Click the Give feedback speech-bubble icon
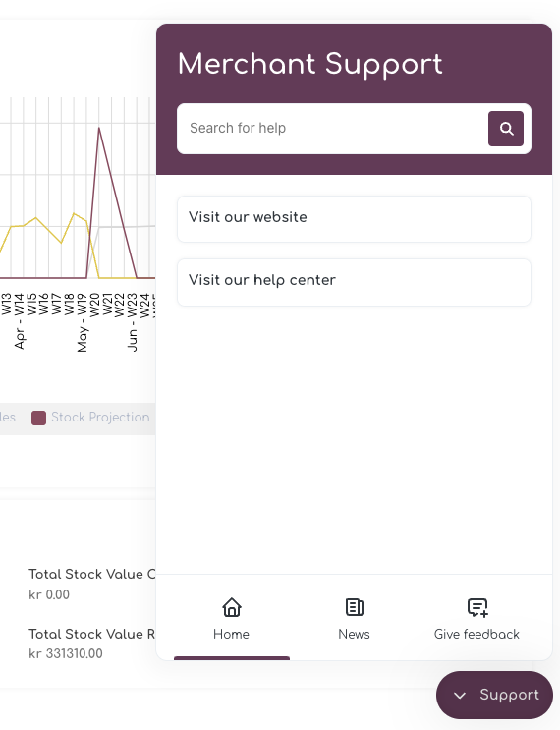 477,607
